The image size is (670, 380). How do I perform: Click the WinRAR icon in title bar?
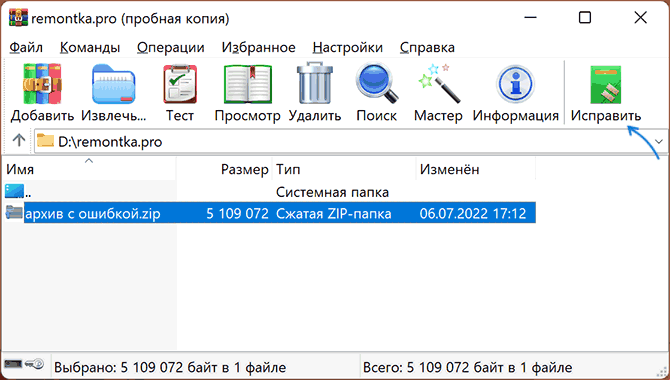click(18, 18)
